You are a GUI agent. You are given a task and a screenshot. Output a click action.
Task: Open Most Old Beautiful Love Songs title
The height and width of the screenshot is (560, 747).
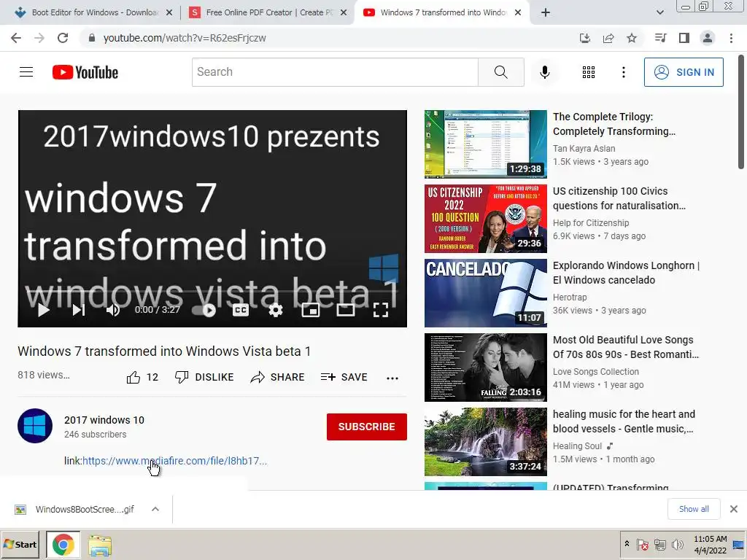(x=625, y=347)
